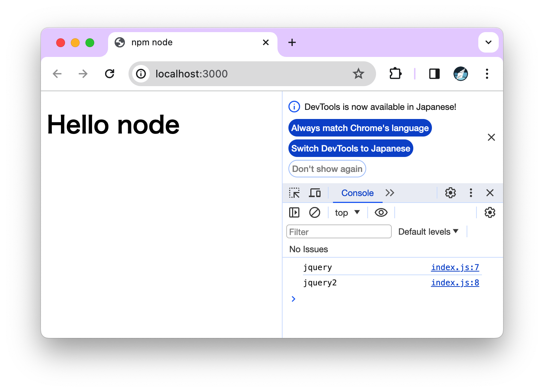Clear the console messages

[x=315, y=212]
